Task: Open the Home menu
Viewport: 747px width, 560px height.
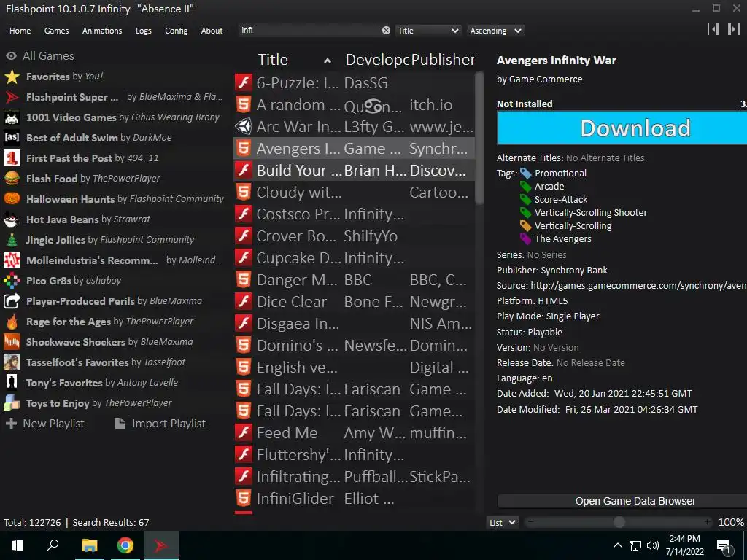Action: pyautogui.click(x=20, y=31)
